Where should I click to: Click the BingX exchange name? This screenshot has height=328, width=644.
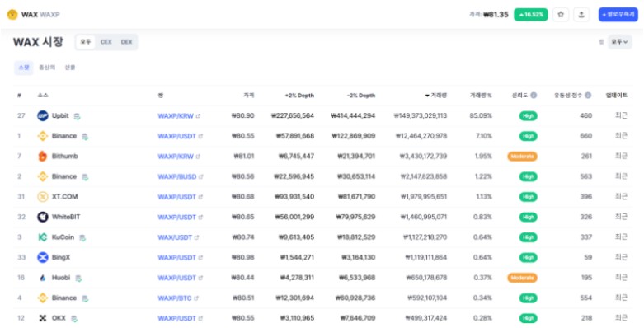[61, 257]
